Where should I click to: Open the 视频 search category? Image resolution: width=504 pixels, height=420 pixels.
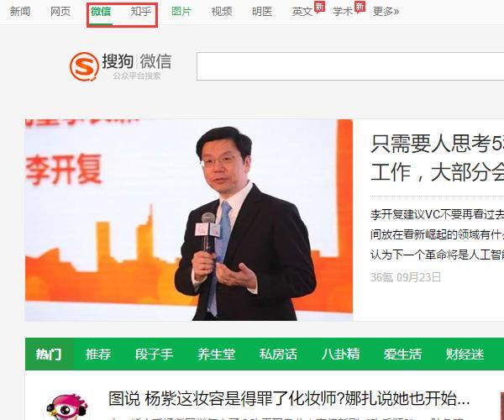pyautogui.click(x=222, y=12)
